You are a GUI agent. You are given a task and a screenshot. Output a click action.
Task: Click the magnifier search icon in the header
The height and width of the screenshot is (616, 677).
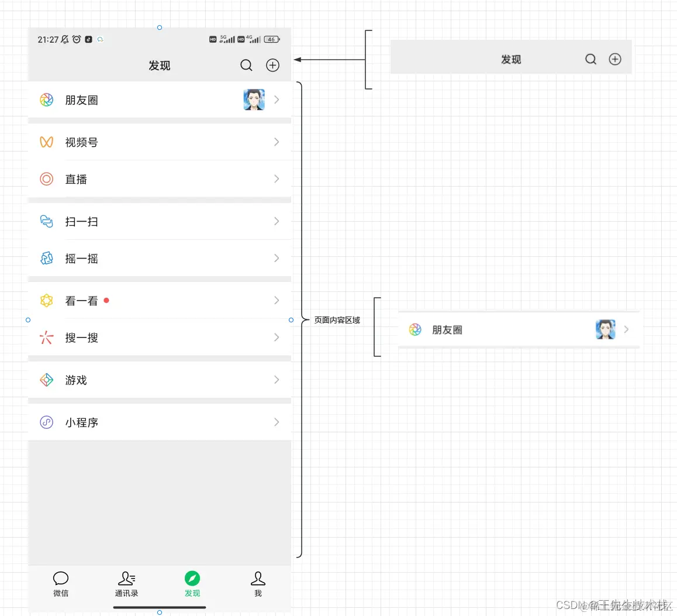click(246, 65)
